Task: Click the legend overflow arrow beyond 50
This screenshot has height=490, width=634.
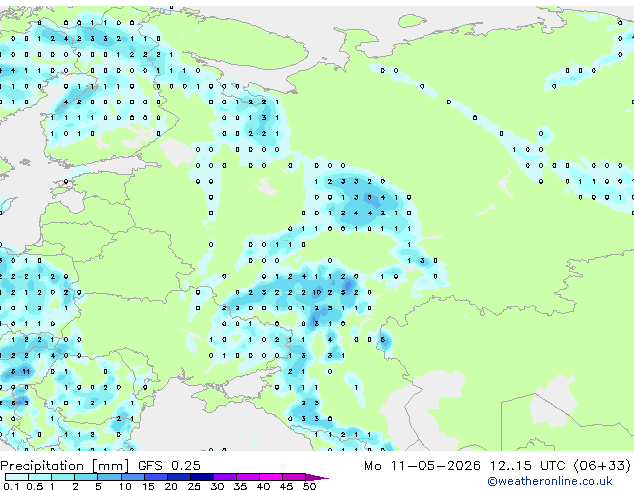Action: pos(317,477)
